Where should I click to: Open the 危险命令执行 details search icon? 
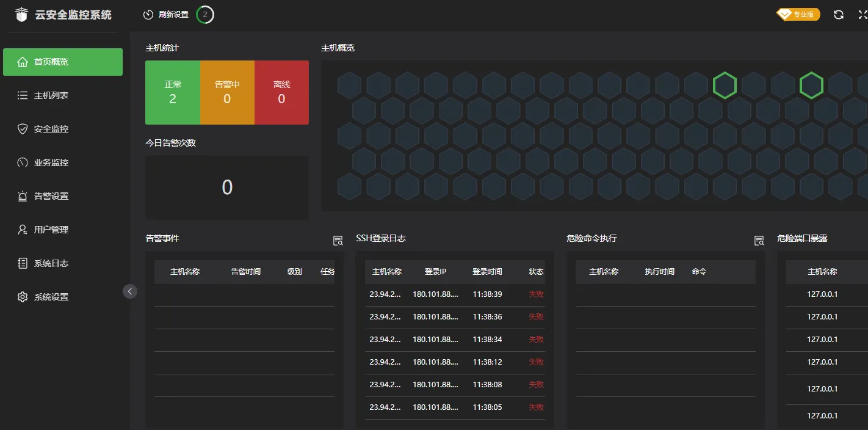coord(759,241)
